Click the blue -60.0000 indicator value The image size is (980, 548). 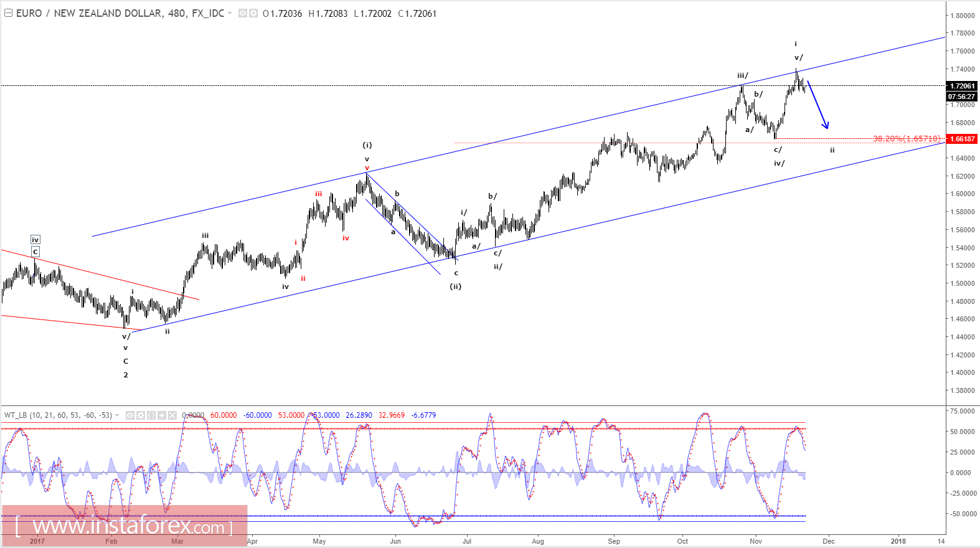click(x=257, y=415)
